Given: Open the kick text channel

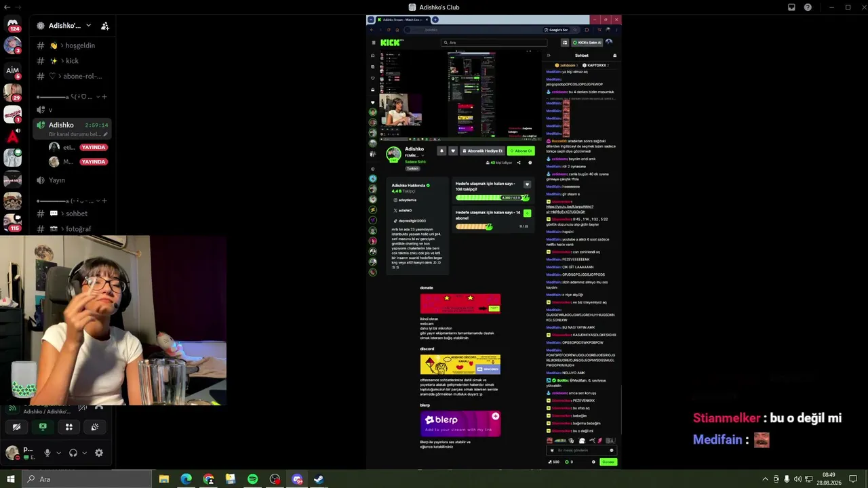Looking at the screenshot, I should click(x=73, y=61).
